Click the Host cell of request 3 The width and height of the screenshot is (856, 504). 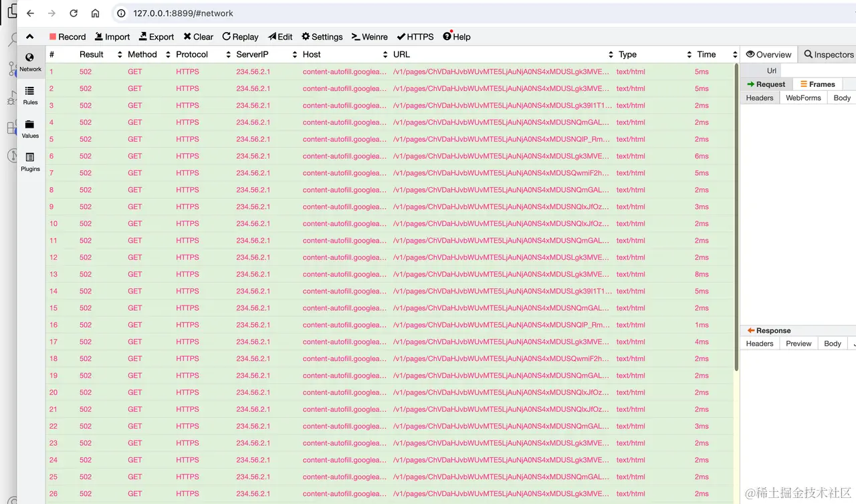pos(344,106)
